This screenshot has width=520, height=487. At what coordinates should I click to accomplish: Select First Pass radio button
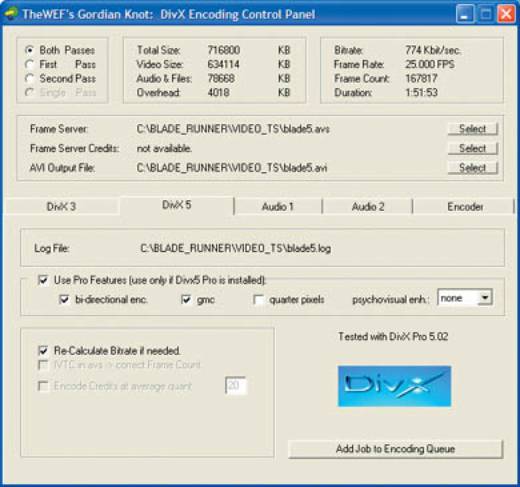tap(30, 64)
